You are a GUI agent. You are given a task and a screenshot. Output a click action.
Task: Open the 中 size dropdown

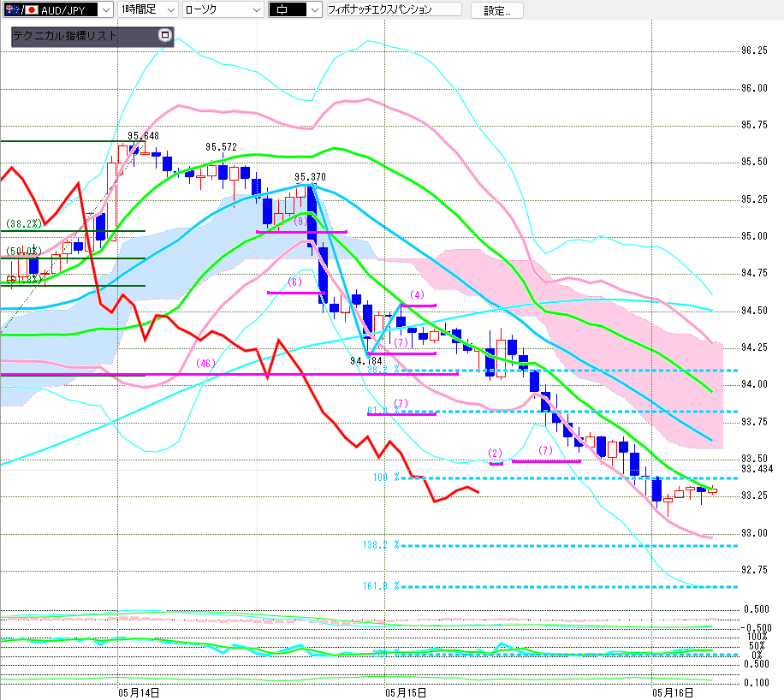295,9
